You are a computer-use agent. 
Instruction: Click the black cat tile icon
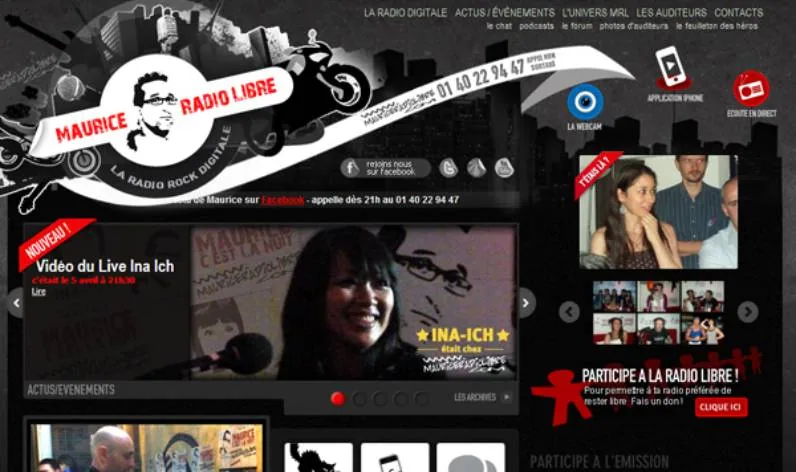point(318,457)
